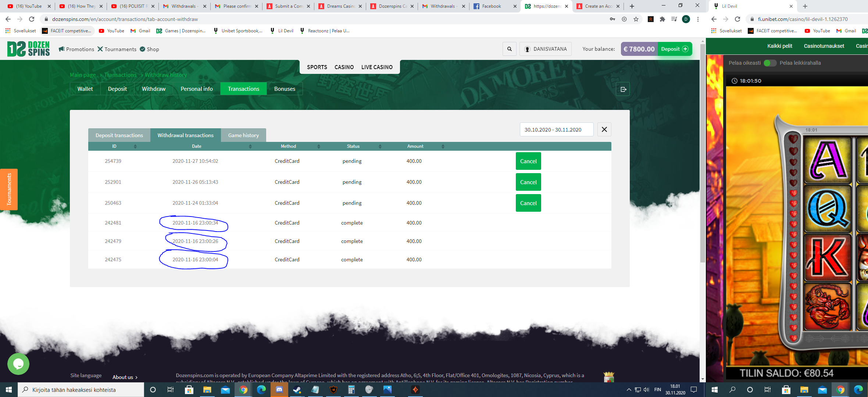868x397 pixels.
Task: Click the orange FACEIT extension icon
Action: pyautogui.click(x=651, y=19)
